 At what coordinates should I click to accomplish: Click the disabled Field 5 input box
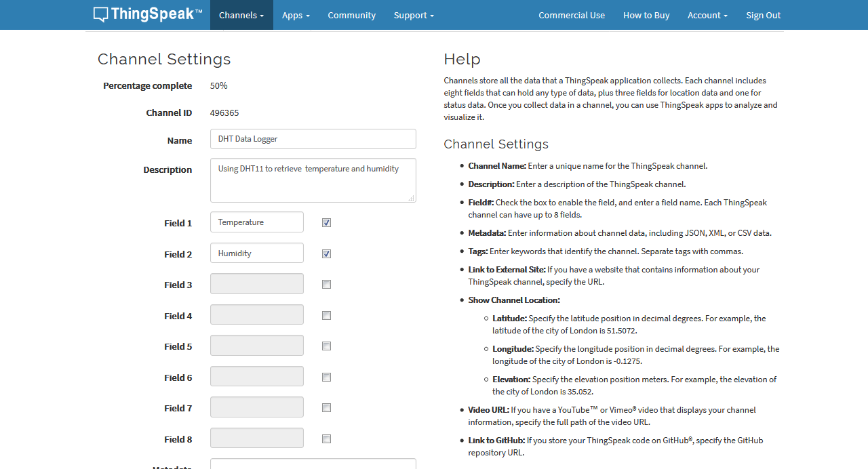(x=257, y=346)
